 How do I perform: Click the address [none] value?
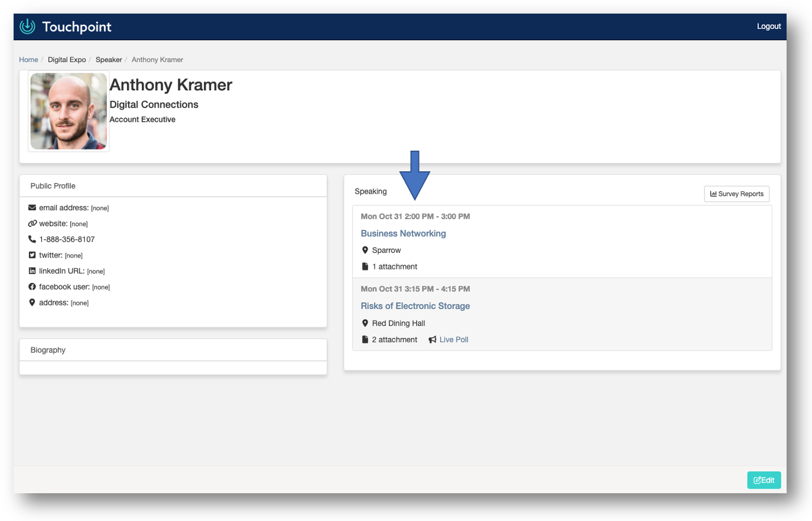point(80,303)
